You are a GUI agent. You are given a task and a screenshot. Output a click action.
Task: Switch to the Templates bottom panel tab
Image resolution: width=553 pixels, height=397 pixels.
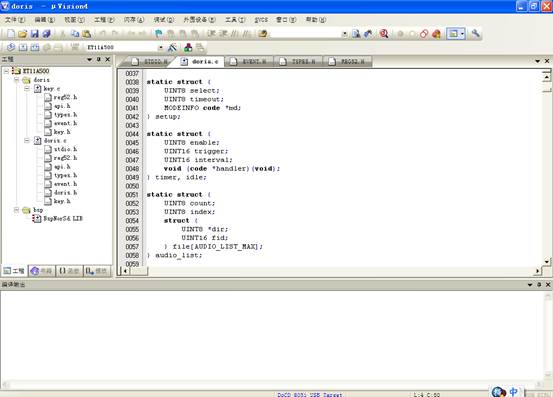coord(97,271)
